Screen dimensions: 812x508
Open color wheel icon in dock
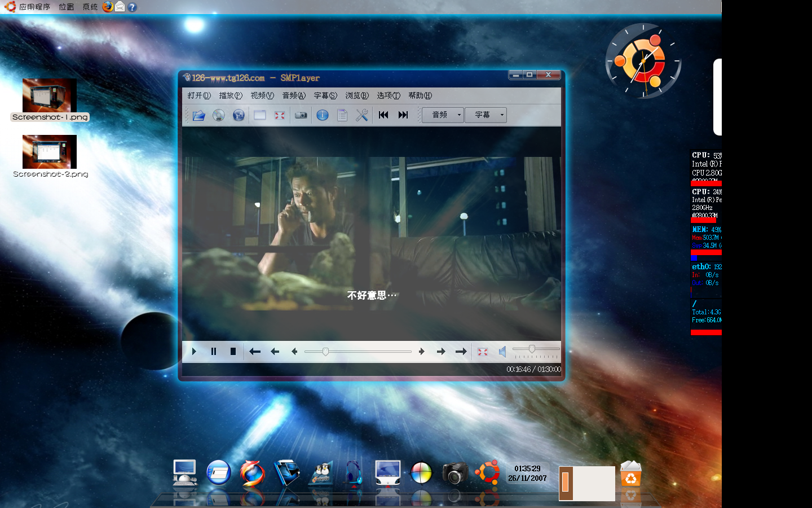[421, 474]
